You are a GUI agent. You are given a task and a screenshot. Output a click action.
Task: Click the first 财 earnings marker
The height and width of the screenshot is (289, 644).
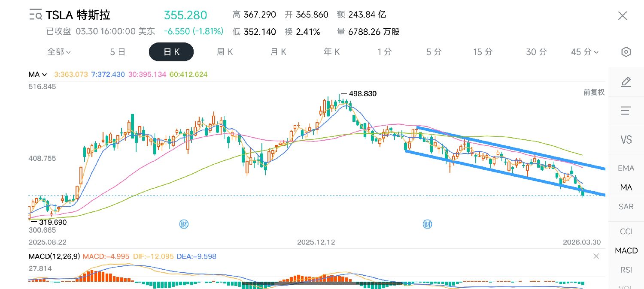pos(184,224)
